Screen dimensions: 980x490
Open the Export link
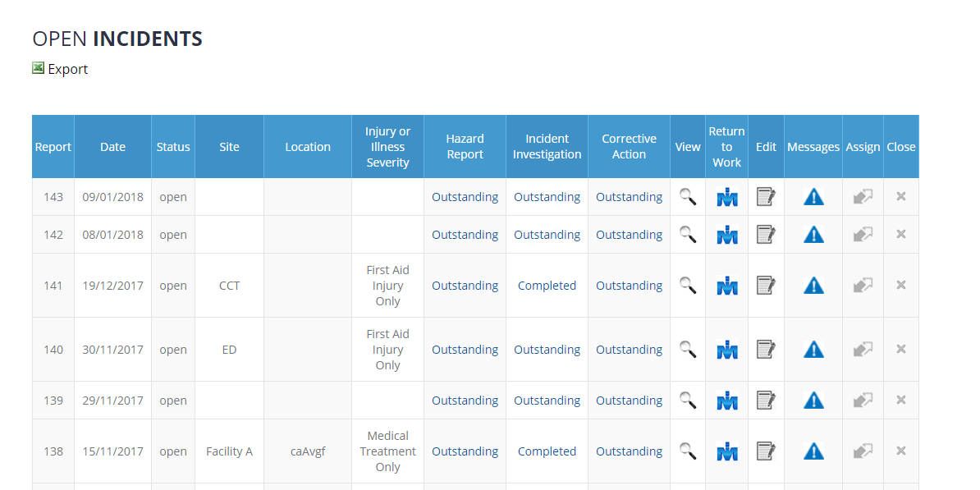[x=67, y=69]
